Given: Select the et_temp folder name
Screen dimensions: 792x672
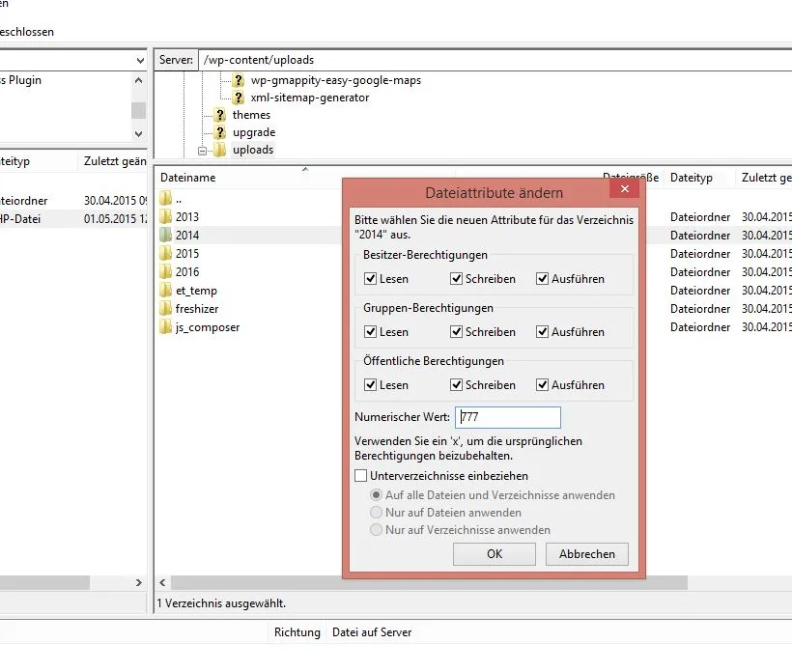Looking at the screenshot, I should tap(196, 291).
